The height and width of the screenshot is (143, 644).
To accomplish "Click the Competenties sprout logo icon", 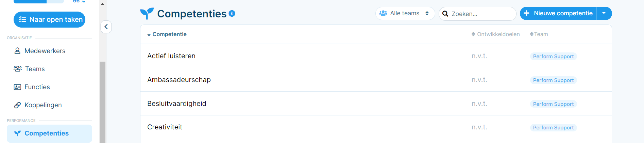I will pyautogui.click(x=147, y=13).
